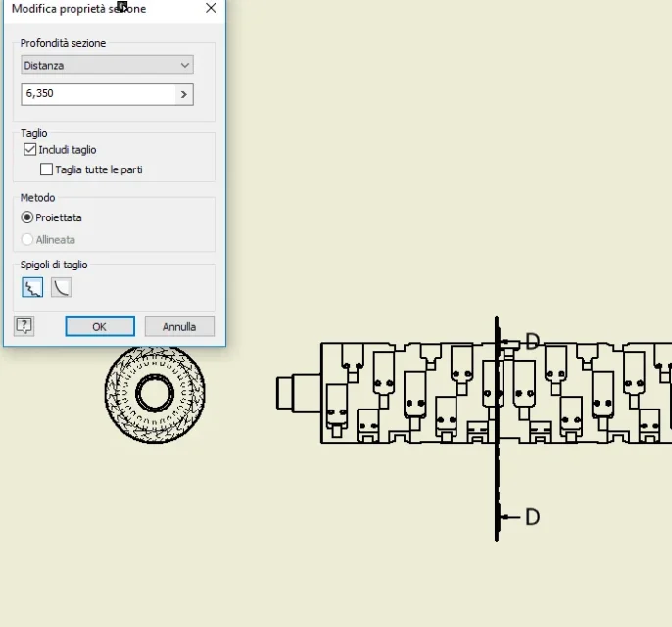The width and height of the screenshot is (672, 627).
Task: Open the Distanza dropdown
Action: [107, 65]
